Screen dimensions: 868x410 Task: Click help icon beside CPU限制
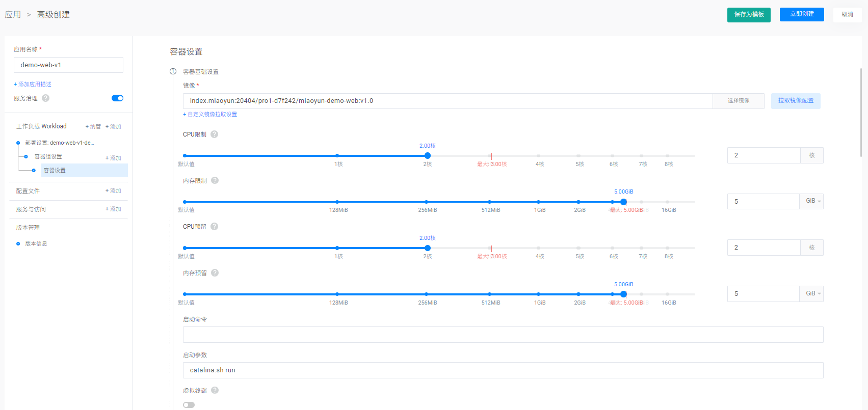click(215, 134)
